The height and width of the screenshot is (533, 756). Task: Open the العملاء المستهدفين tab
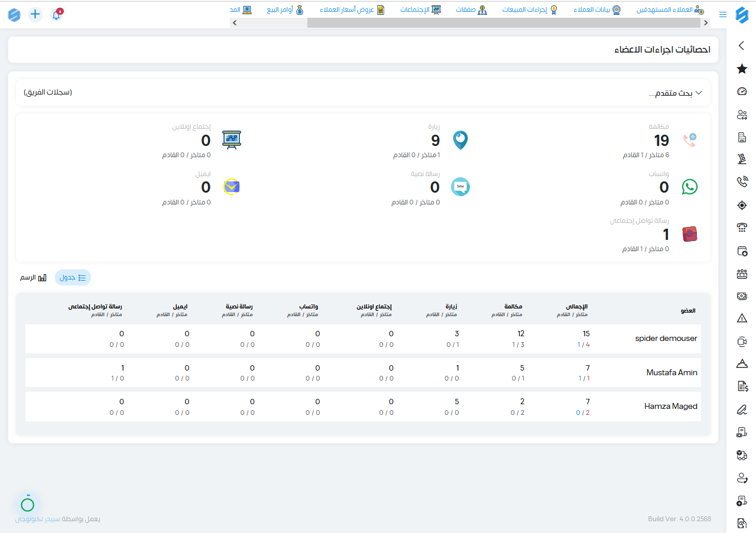click(x=670, y=10)
